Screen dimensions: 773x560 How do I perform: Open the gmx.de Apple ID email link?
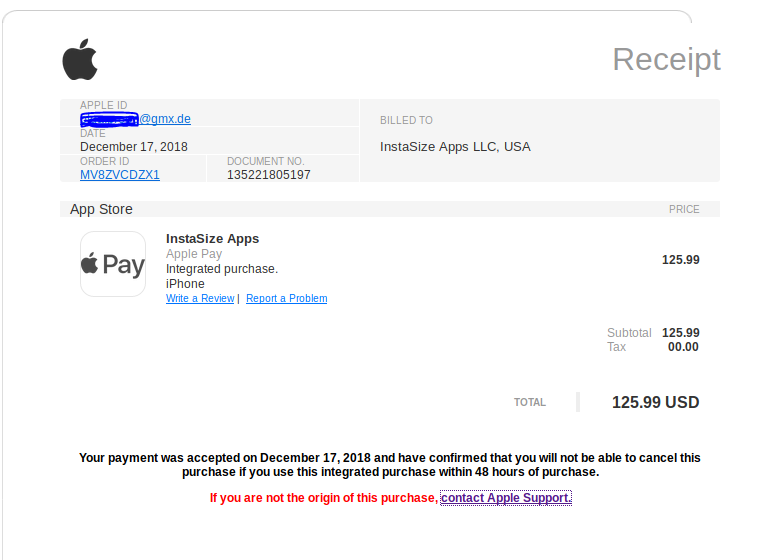[136, 119]
